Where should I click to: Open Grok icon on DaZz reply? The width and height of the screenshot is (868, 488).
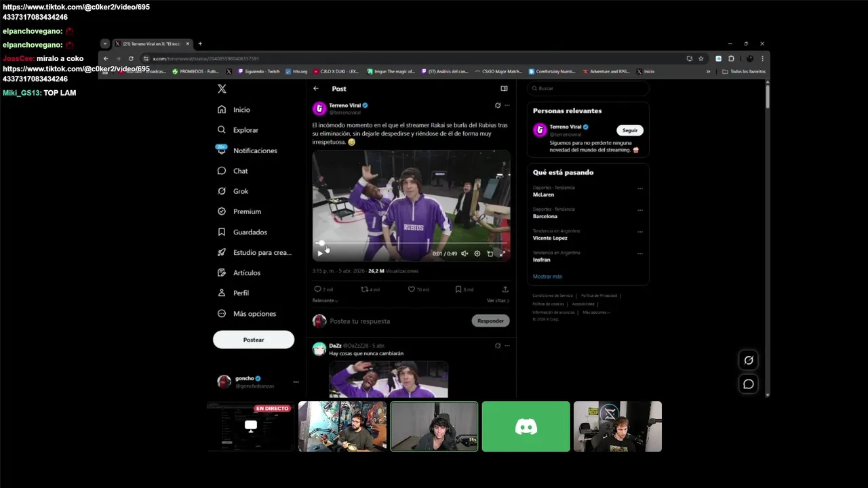pyautogui.click(x=498, y=346)
